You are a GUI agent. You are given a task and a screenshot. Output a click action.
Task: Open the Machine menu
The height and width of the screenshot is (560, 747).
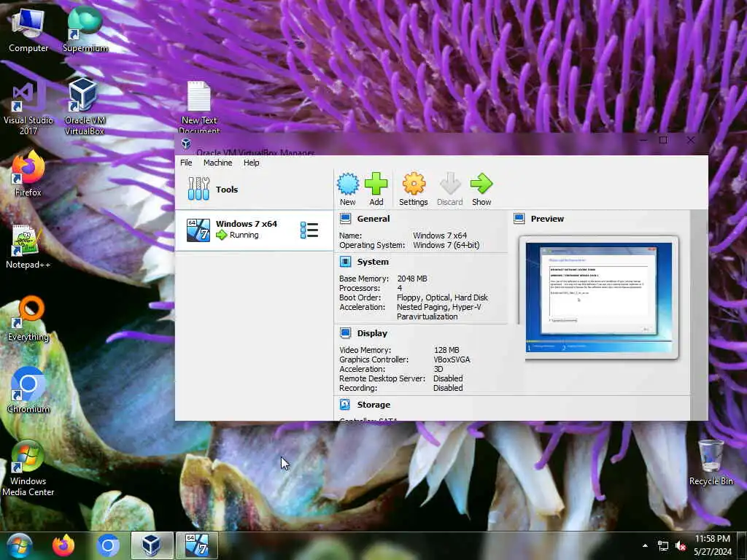pyautogui.click(x=217, y=163)
